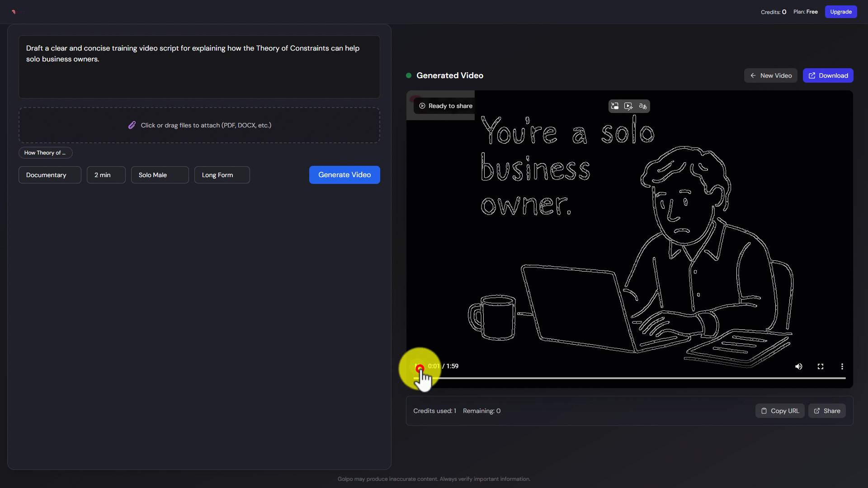The image size is (868, 488).
Task: Click the translate language icon
Action: tap(642, 106)
